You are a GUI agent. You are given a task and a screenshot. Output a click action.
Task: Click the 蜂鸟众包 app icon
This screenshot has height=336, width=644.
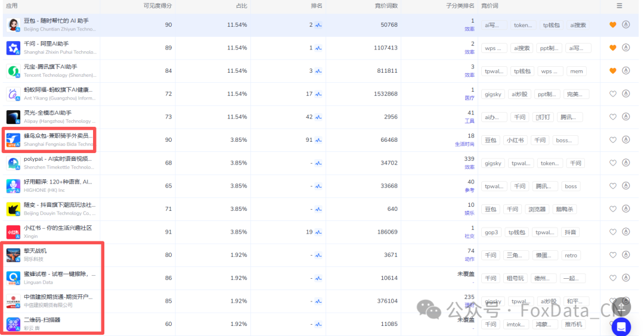tap(13, 140)
